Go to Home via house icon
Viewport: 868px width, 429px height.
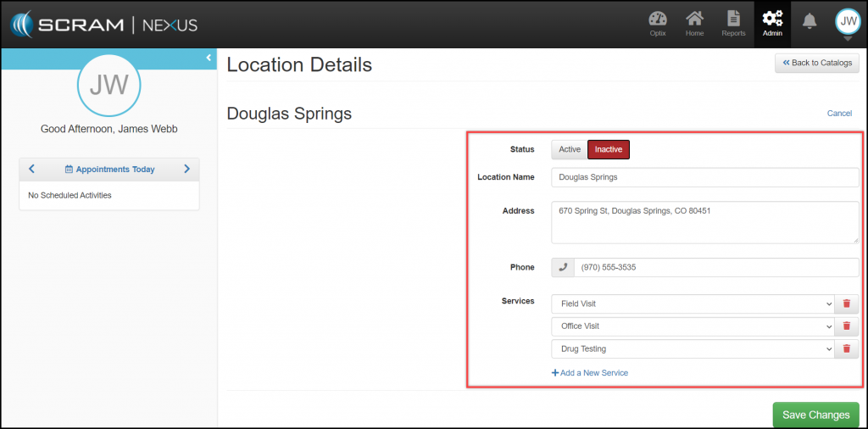(694, 24)
